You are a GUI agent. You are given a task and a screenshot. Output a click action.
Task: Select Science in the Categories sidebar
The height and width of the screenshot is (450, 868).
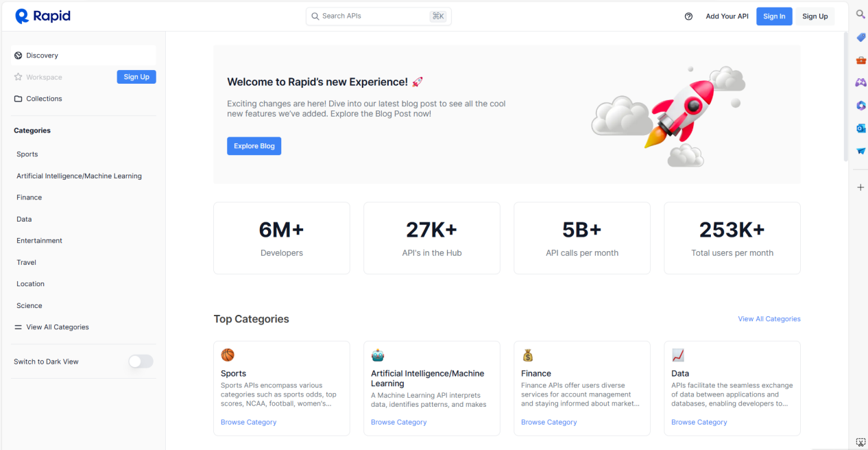pyautogui.click(x=29, y=306)
